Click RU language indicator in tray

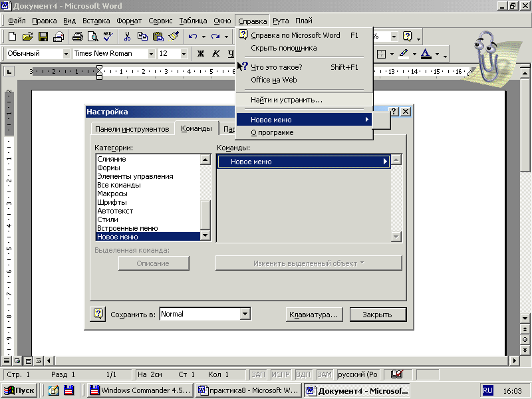pyautogui.click(x=487, y=390)
